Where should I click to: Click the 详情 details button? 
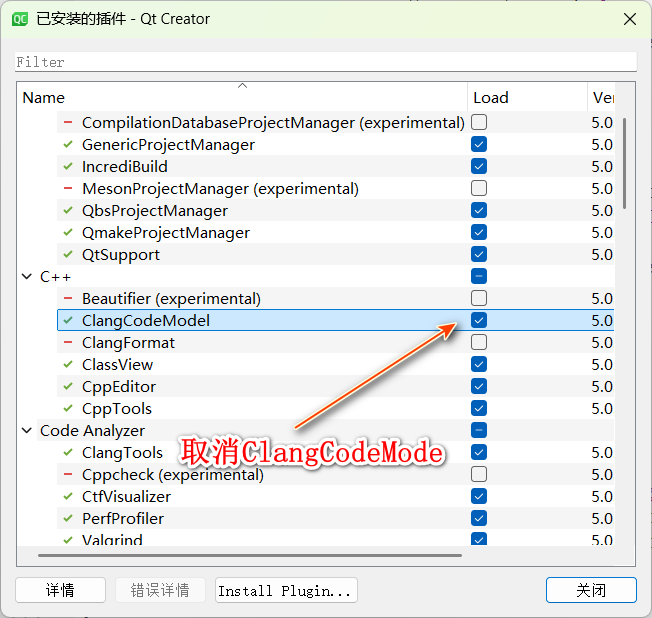pyautogui.click(x=60, y=590)
